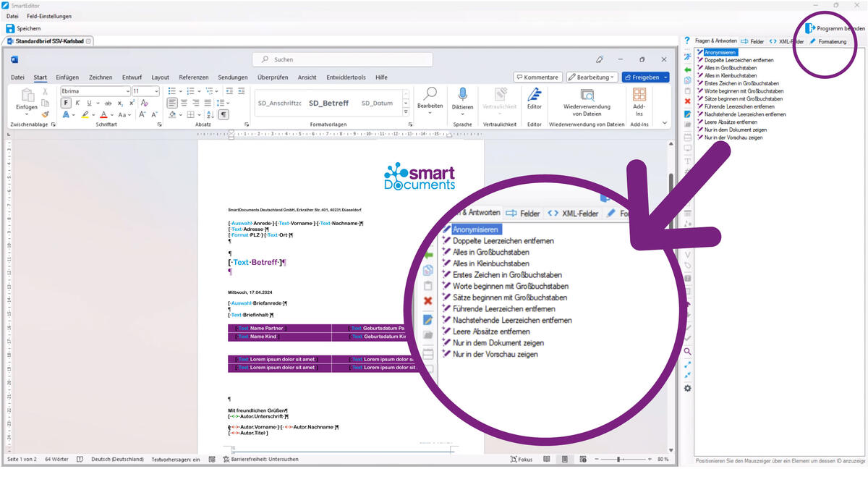Apply italic formatting in the Schriftart group
The width and height of the screenshot is (868, 490).
tap(78, 103)
